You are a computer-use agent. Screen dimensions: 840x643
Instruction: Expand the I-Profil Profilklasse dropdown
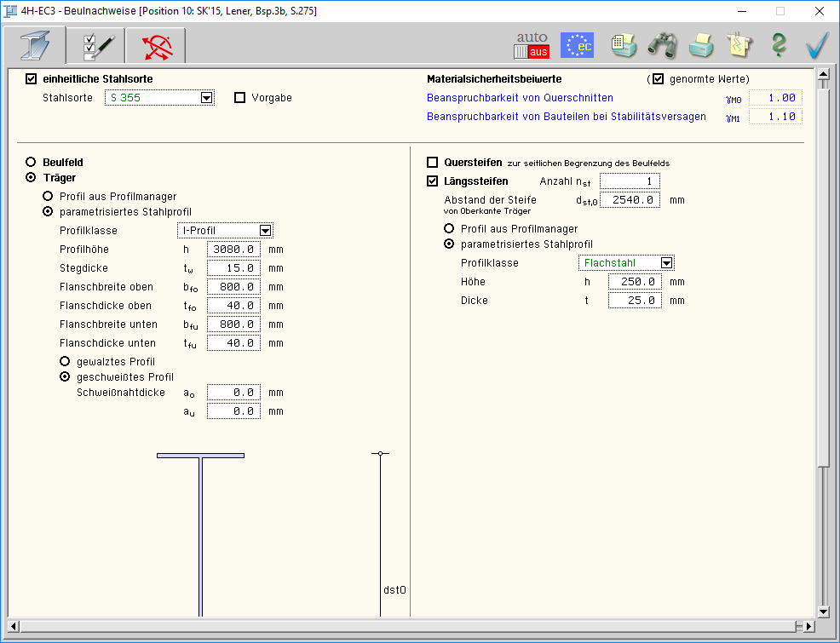(266, 231)
